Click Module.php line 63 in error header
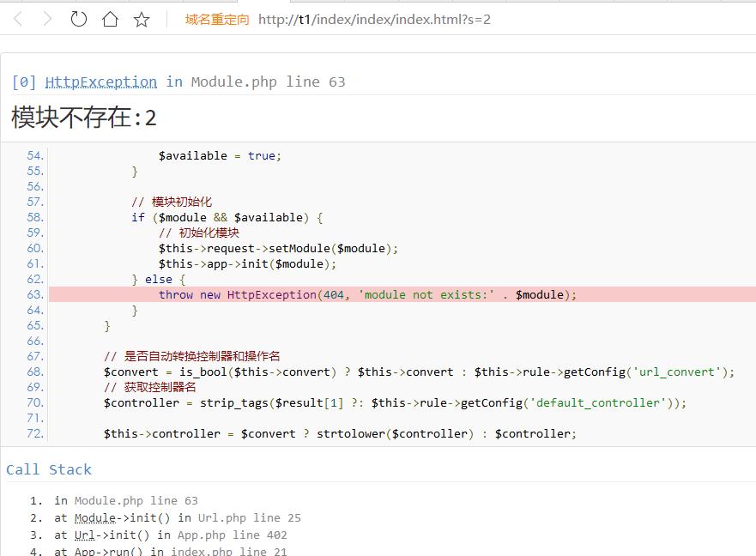Viewport: 756px width, 556px height. click(x=268, y=82)
